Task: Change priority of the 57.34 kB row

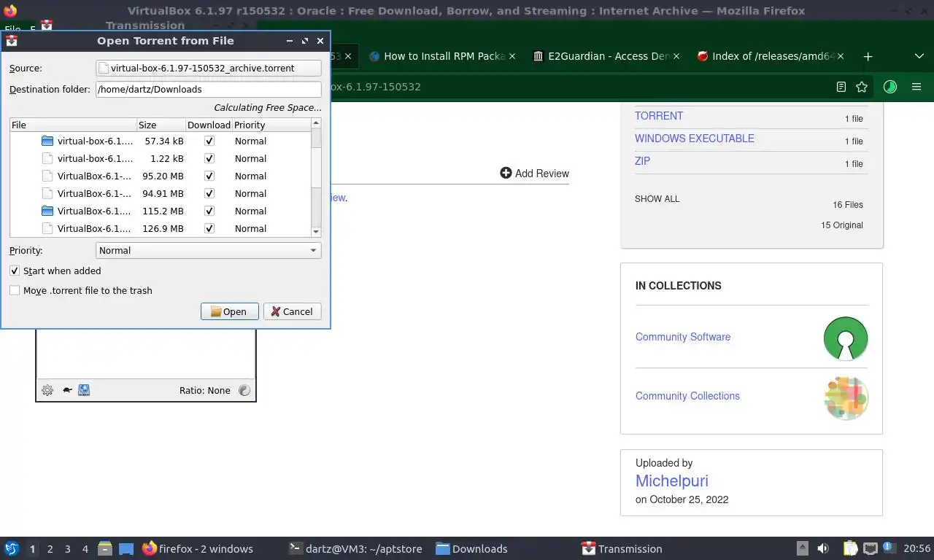Action: point(250,141)
